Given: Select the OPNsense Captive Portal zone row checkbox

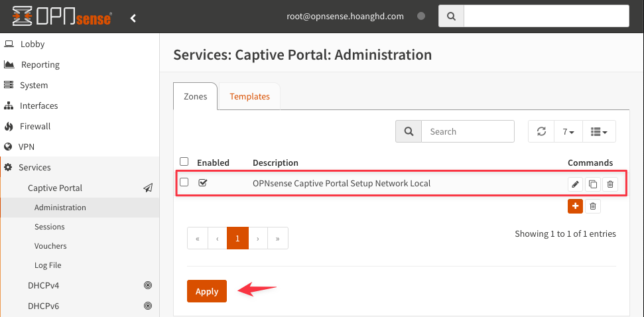Looking at the screenshot, I should [x=184, y=182].
